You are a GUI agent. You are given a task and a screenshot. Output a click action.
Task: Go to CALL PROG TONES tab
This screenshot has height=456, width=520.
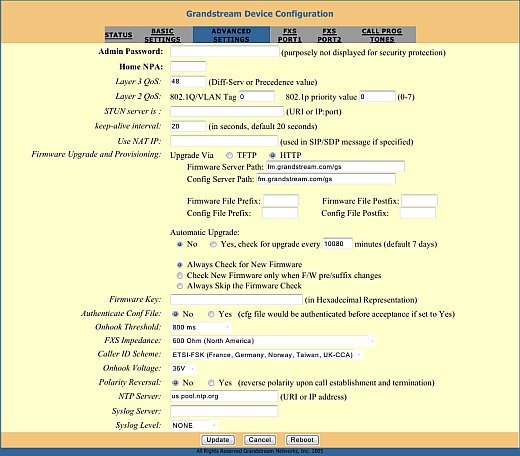pyautogui.click(x=382, y=35)
